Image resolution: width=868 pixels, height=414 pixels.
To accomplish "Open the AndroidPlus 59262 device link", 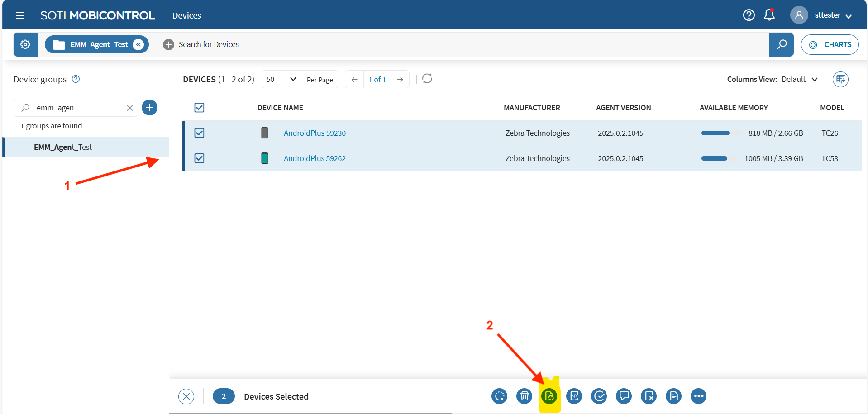I will coord(315,158).
